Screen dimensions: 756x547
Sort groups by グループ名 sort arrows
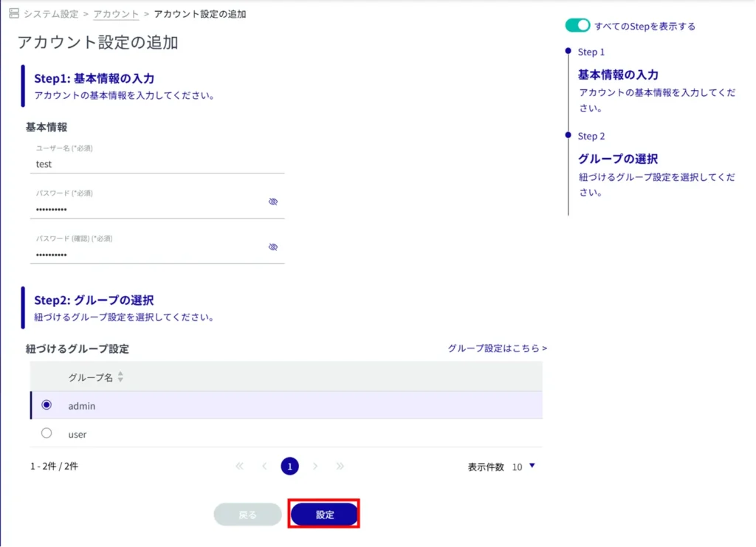click(120, 377)
